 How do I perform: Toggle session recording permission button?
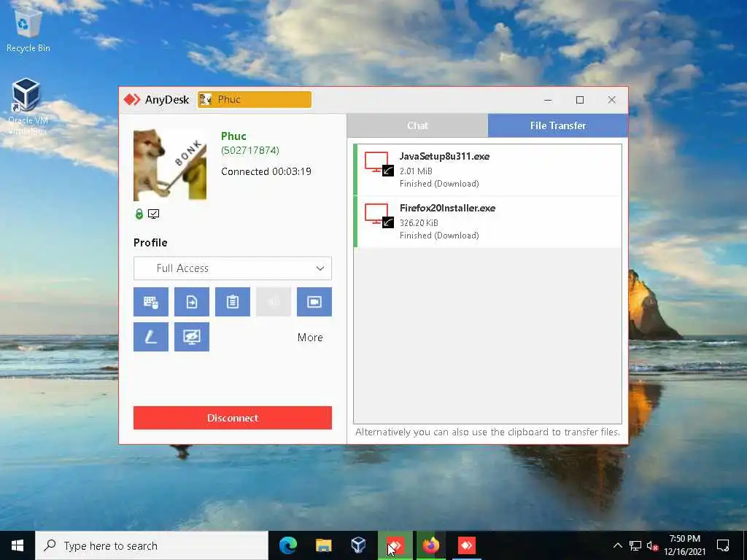[x=314, y=302]
